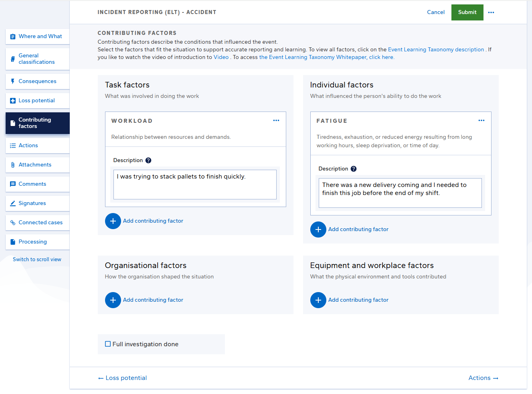
Task: Check the Full investigation done checkbox
Action: pyautogui.click(x=107, y=344)
